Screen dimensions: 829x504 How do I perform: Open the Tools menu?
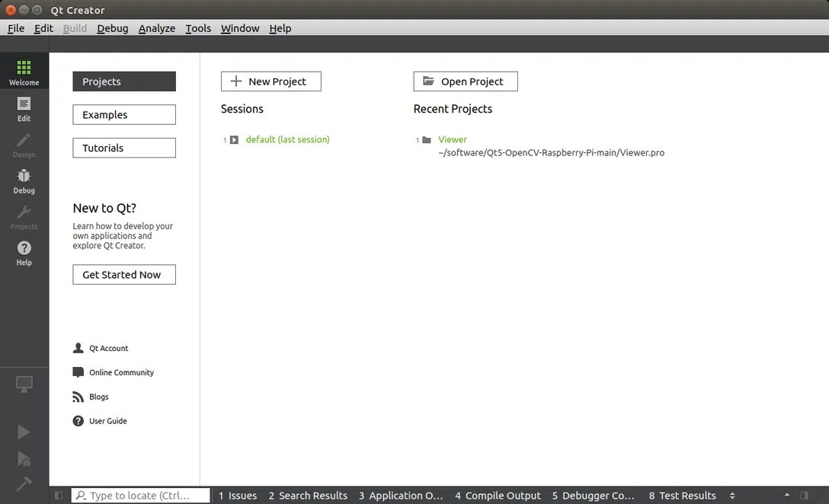198,28
